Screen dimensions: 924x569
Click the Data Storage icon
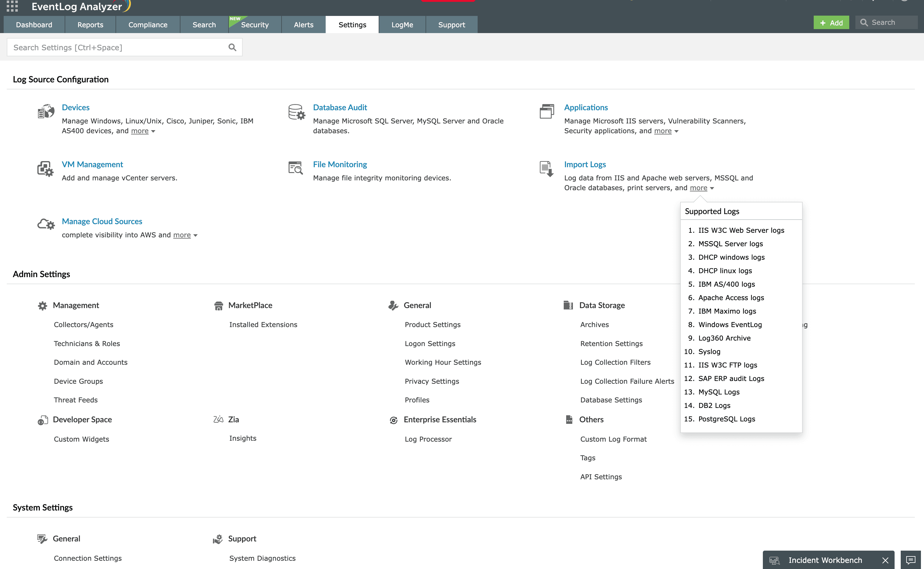tap(568, 305)
